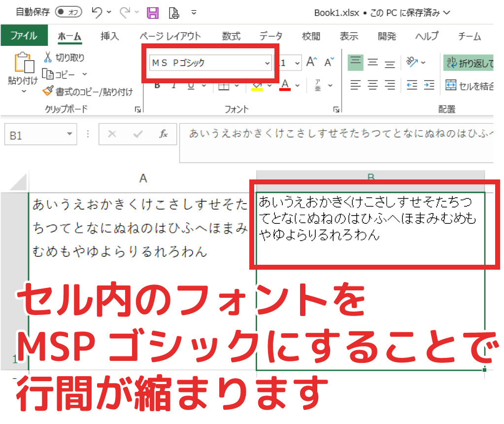The width and height of the screenshot is (504, 424).
Task: Click the orientation (text angle) icon
Action: [x=411, y=62]
